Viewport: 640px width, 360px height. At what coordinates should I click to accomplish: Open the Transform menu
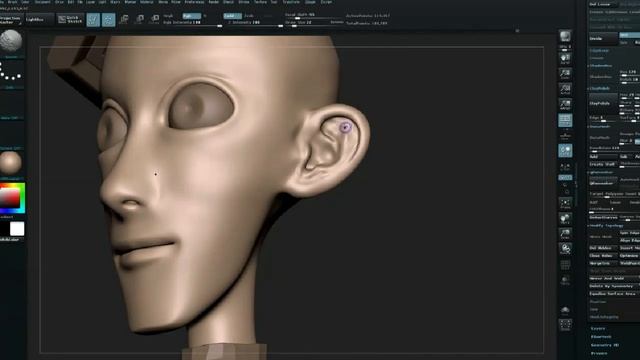tap(291, 2)
